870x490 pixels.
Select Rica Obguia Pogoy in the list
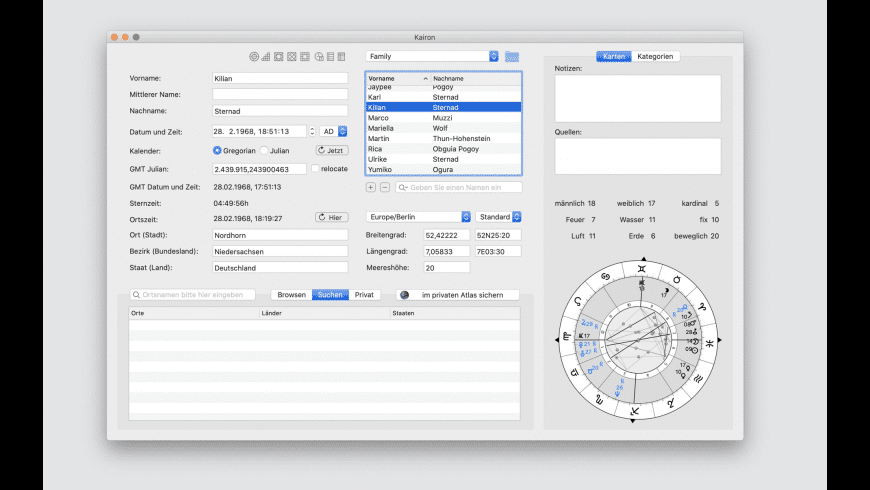(443, 149)
